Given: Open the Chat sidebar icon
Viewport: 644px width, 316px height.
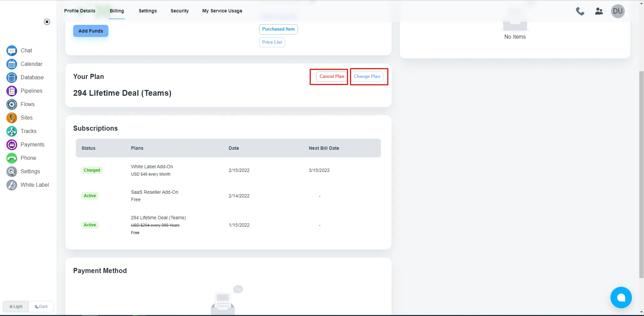Looking at the screenshot, I should click(12, 51).
